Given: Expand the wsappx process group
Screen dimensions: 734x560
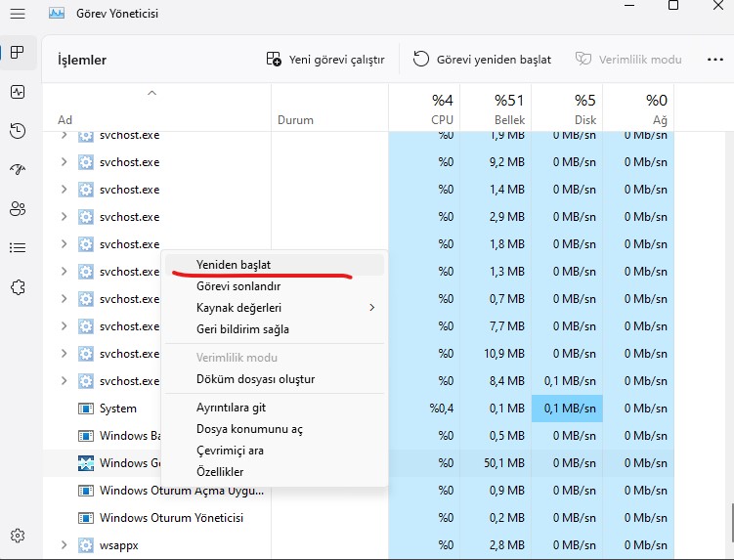Looking at the screenshot, I should tap(65, 545).
